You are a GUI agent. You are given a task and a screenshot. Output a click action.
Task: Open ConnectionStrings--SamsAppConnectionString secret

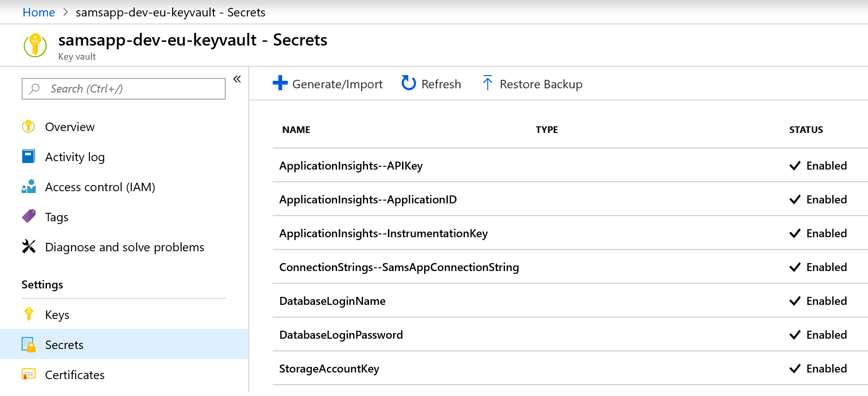pyautogui.click(x=399, y=267)
